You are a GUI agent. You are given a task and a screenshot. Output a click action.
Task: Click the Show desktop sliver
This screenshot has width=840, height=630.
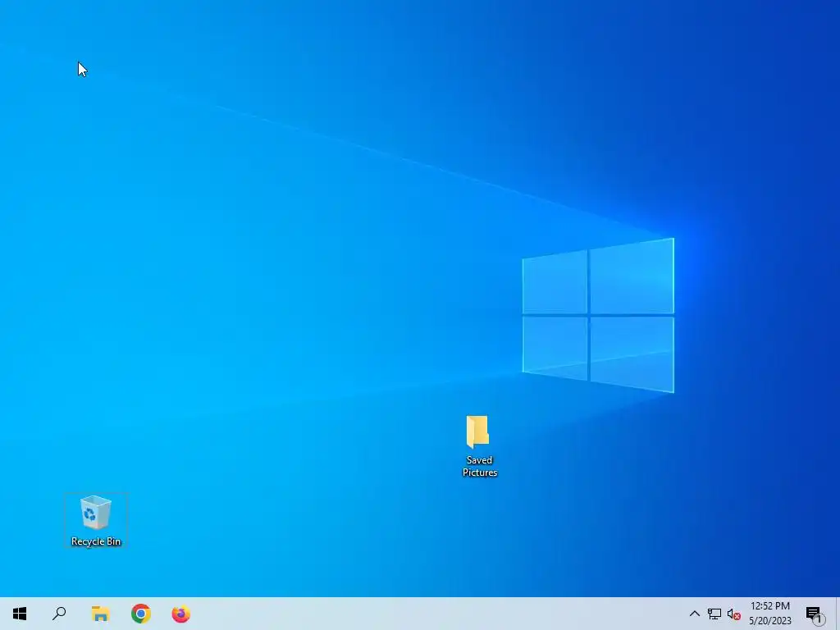838,614
